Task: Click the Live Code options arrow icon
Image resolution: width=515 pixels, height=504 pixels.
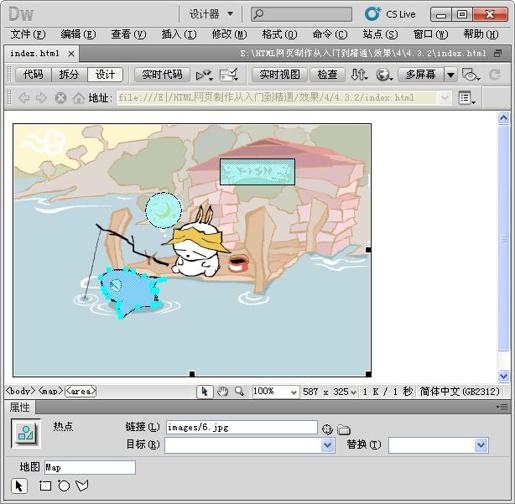Action: [204, 75]
